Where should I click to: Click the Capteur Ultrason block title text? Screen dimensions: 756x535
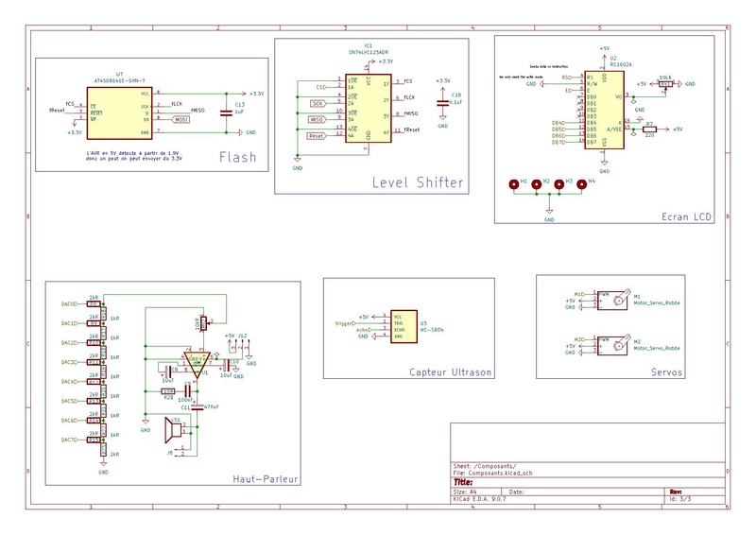click(451, 371)
